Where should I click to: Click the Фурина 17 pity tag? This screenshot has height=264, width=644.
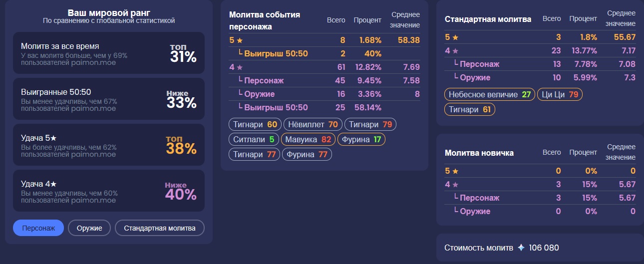point(362,139)
